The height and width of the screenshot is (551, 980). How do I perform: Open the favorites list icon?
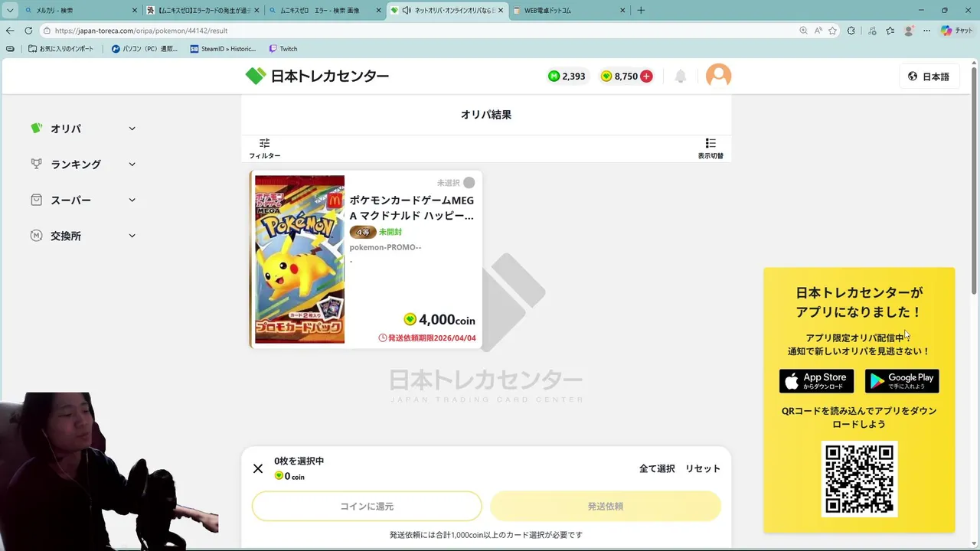pos(890,31)
